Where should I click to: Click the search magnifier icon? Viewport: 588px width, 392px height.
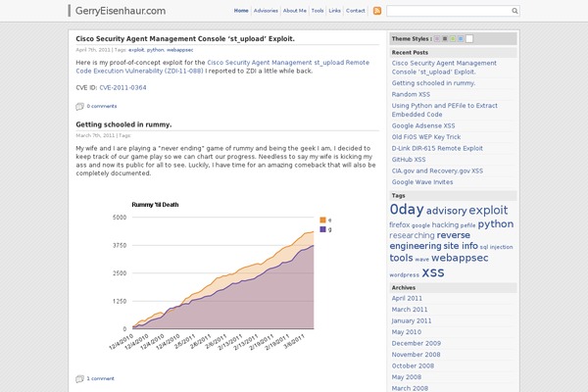point(514,11)
